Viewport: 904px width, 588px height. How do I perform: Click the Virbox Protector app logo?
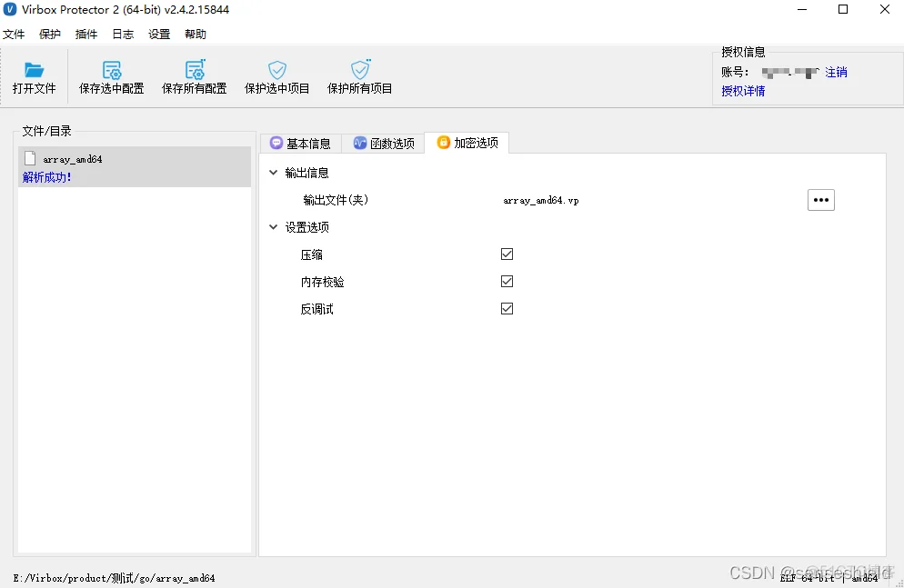10,10
